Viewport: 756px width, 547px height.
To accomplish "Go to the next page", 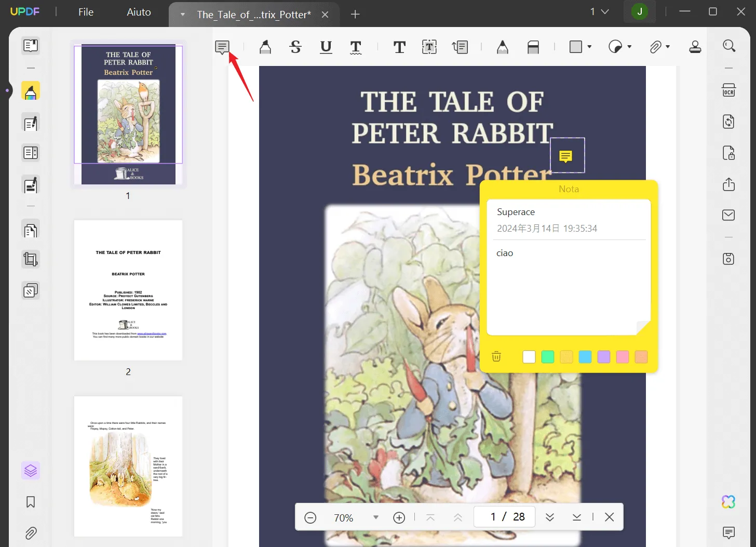I will click(550, 517).
